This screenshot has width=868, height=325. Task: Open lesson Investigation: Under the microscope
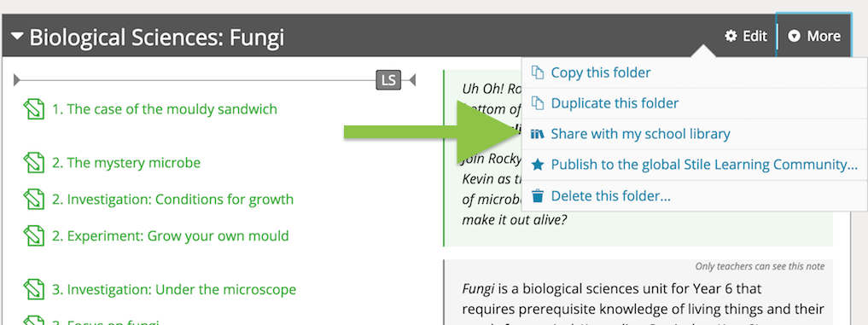click(174, 289)
